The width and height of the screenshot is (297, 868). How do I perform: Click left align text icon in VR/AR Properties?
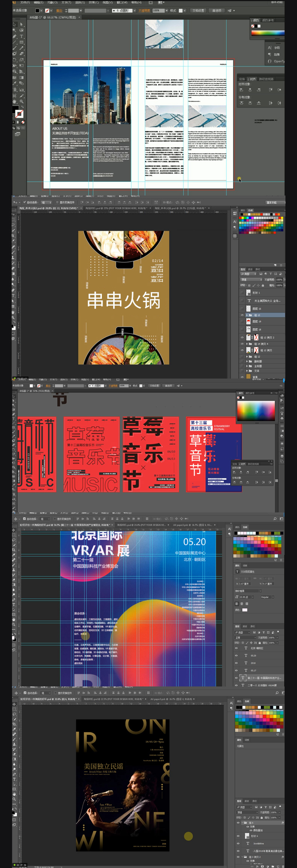237,604
